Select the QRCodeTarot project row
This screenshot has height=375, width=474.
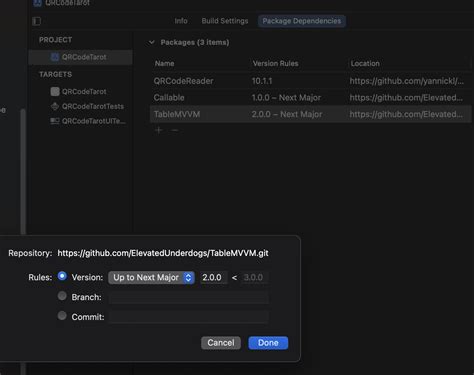[80, 57]
